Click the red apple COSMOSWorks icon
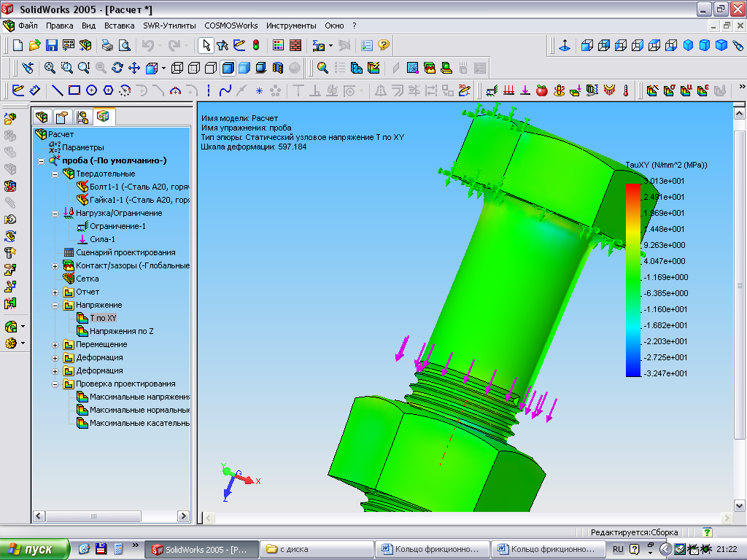 point(542,90)
